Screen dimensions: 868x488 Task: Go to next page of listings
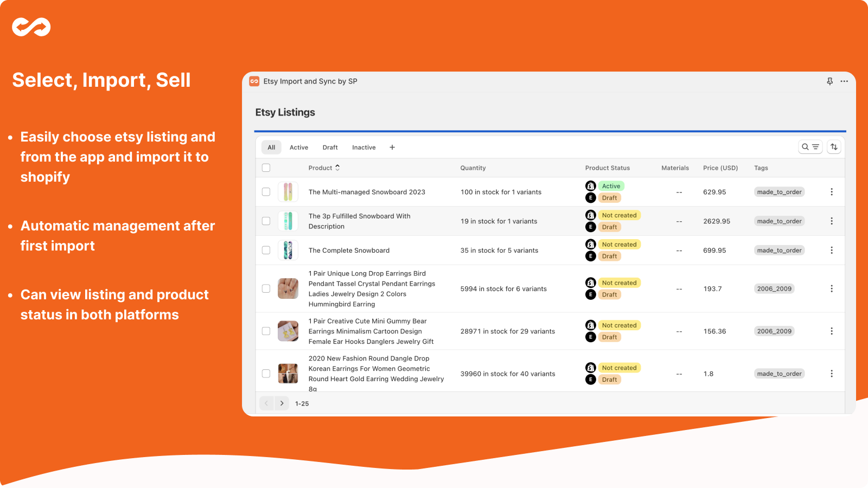coord(282,403)
